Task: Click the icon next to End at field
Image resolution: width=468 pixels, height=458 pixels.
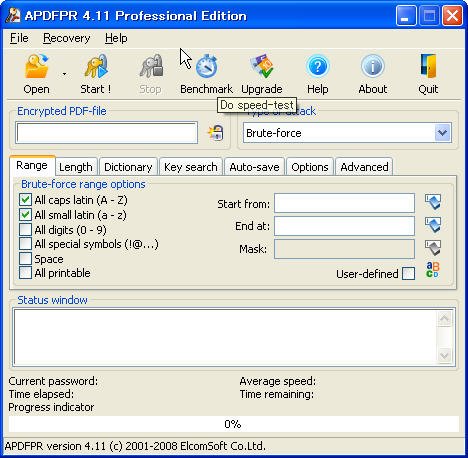Action: (433, 225)
